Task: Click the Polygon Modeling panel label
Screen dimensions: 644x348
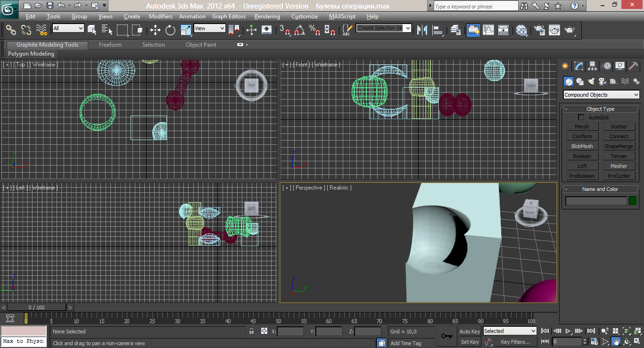Action: [x=31, y=54]
